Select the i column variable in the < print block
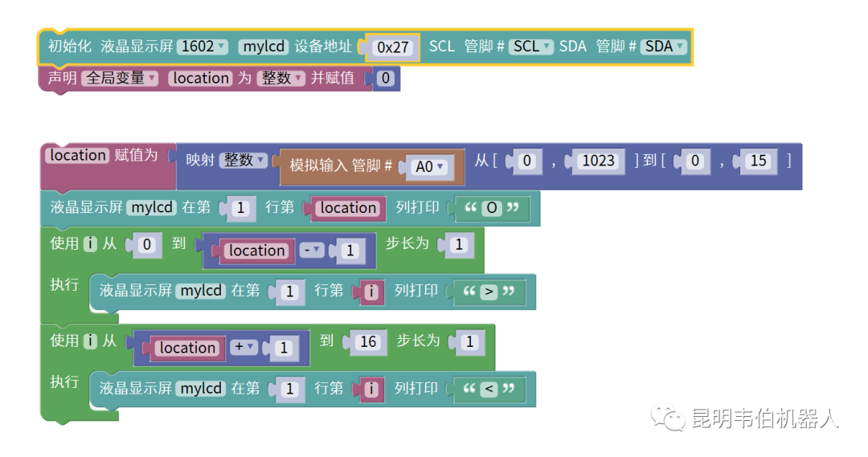Screen dimensions: 868x457 tap(371, 389)
